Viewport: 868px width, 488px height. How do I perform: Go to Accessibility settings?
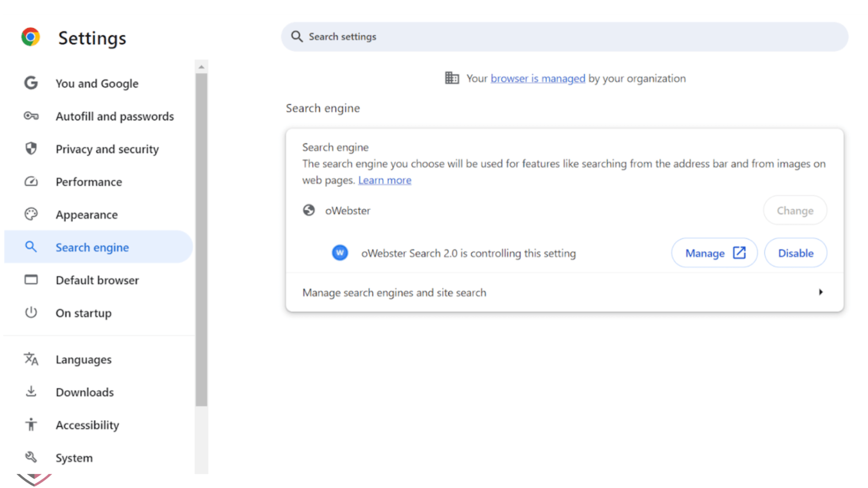click(98, 425)
